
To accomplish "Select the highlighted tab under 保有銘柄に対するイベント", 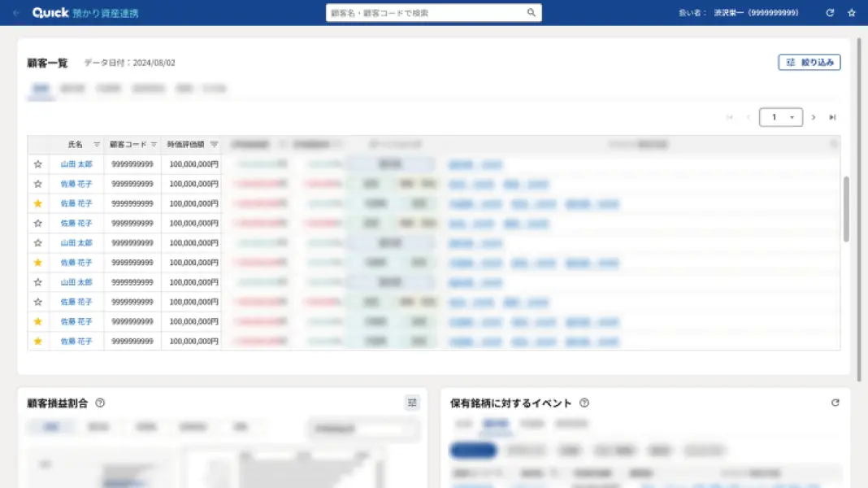I will pyautogui.click(x=496, y=424).
